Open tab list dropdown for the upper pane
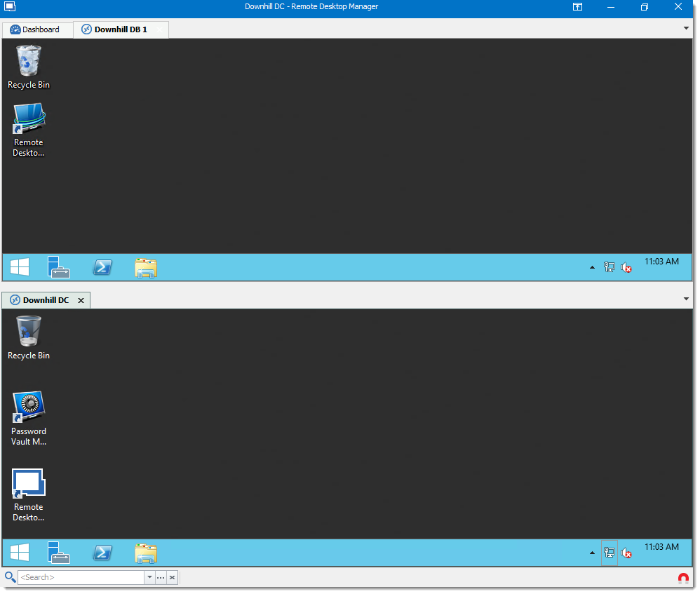This screenshot has height=594, width=700. point(686,28)
